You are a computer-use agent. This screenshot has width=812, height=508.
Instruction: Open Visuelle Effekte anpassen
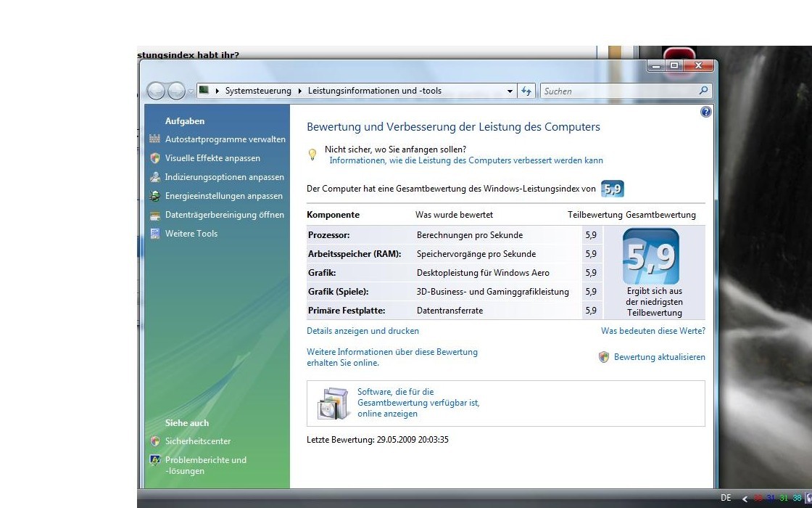213,158
